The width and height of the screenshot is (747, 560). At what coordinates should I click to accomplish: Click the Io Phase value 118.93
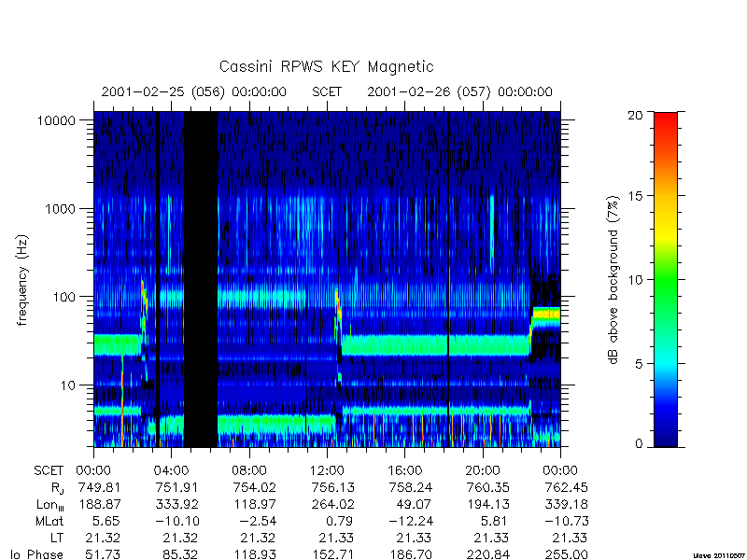tap(255, 554)
